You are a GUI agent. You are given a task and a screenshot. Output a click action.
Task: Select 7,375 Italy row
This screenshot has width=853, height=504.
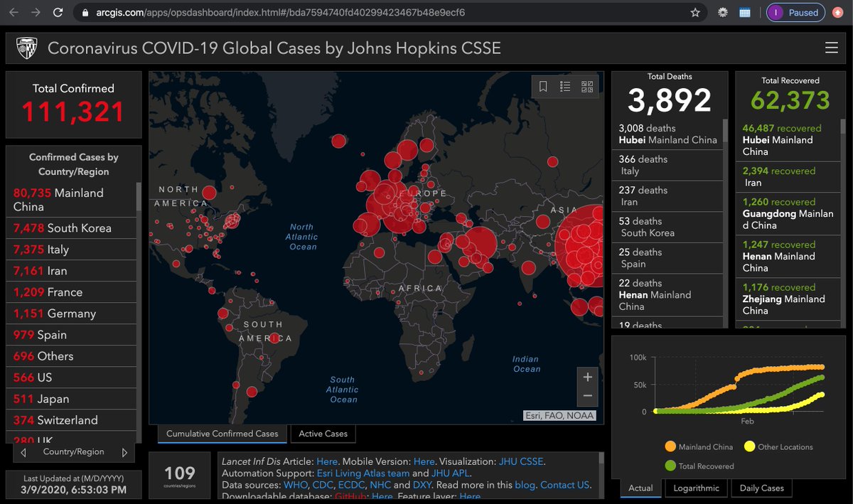(71, 250)
